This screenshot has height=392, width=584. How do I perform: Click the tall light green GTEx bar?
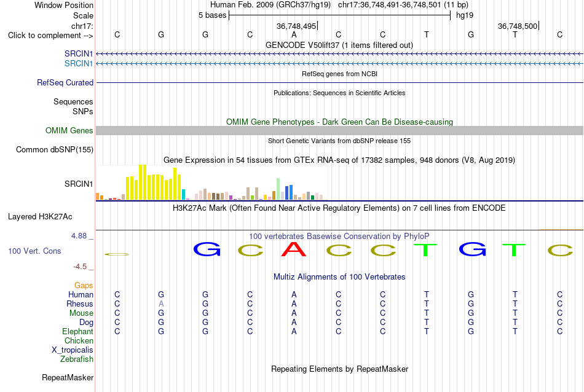coord(278,189)
